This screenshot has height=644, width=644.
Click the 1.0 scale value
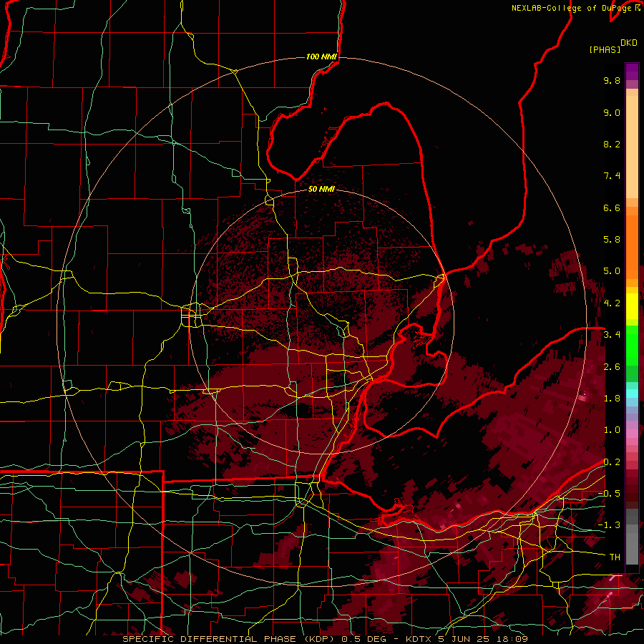pos(612,430)
